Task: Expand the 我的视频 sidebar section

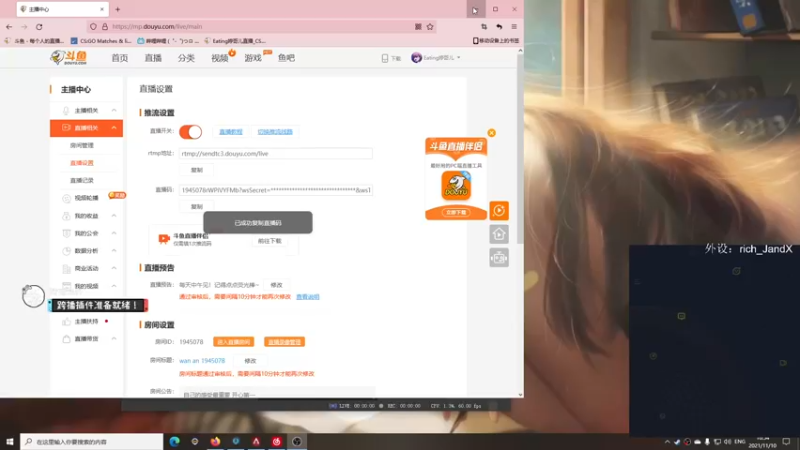Action: point(114,286)
